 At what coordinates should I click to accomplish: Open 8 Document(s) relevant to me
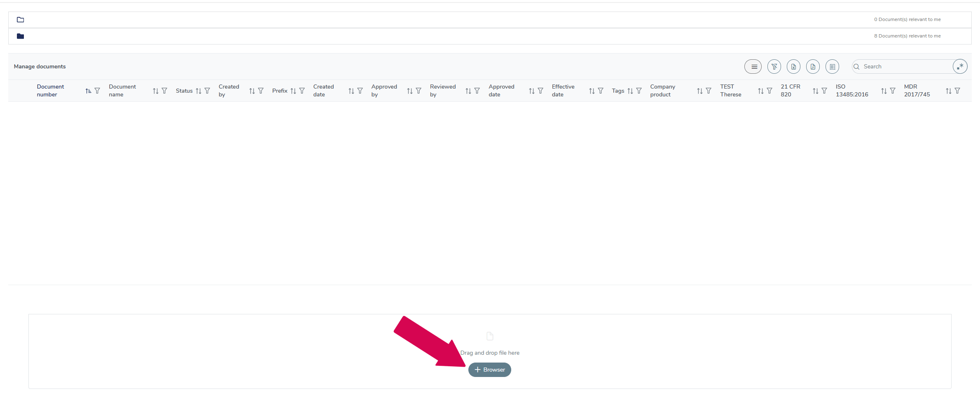907,36
